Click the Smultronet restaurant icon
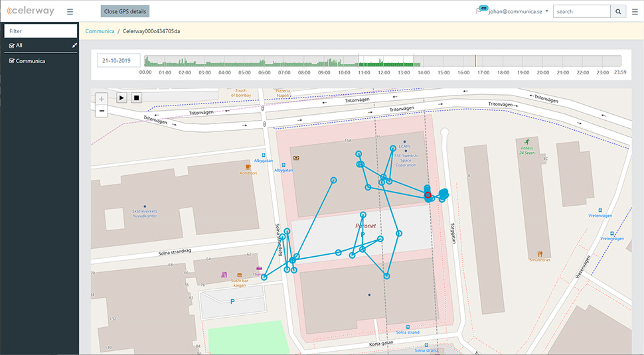 point(540,254)
